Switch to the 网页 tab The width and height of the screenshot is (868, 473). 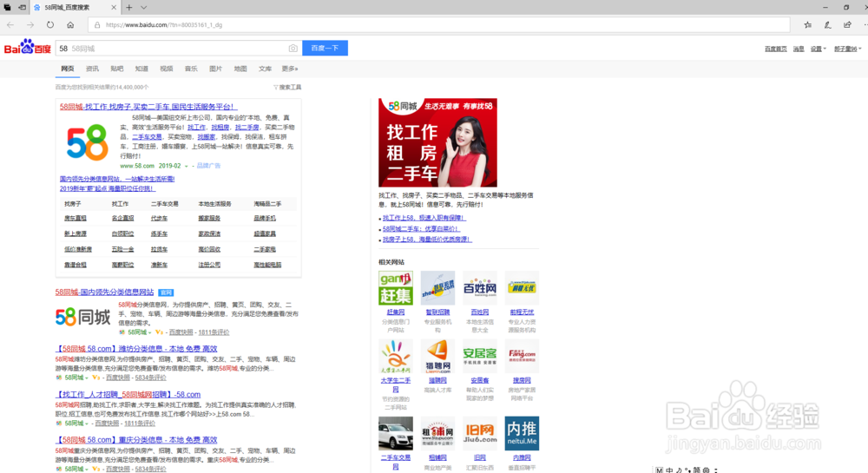click(67, 69)
